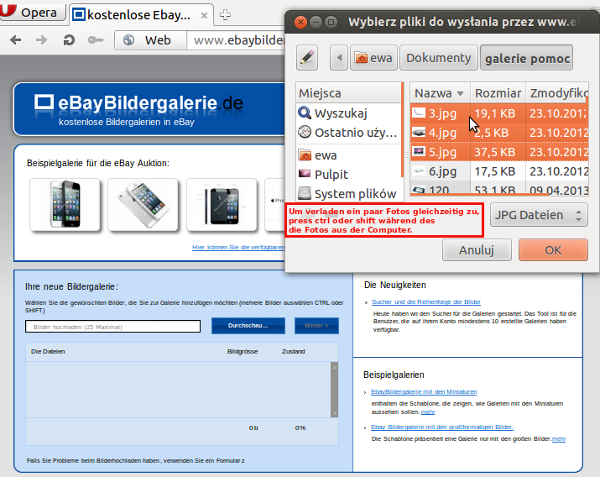Click mehr link after Miniaturen description

428,412
